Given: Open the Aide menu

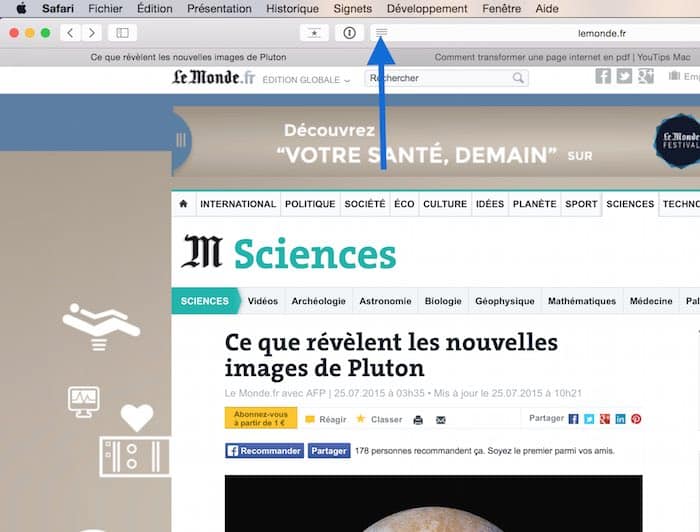Looking at the screenshot, I should click(547, 8).
